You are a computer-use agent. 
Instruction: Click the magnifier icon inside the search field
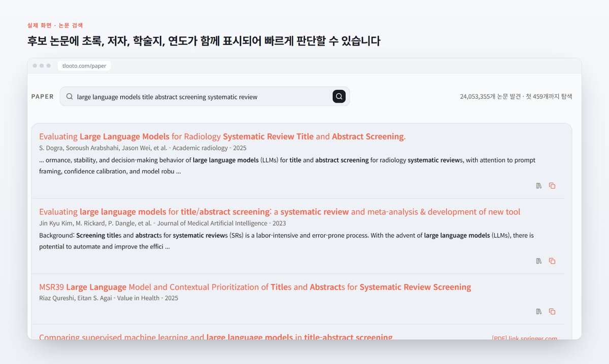pos(70,96)
